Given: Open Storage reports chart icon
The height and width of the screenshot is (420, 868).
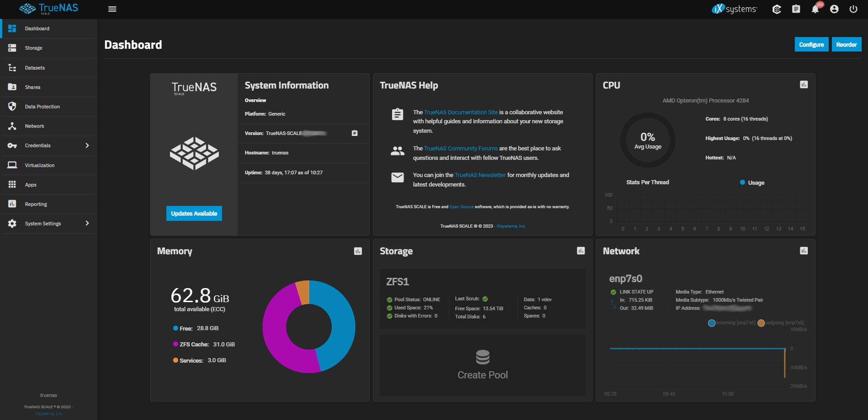Looking at the screenshot, I should pyautogui.click(x=581, y=251).
